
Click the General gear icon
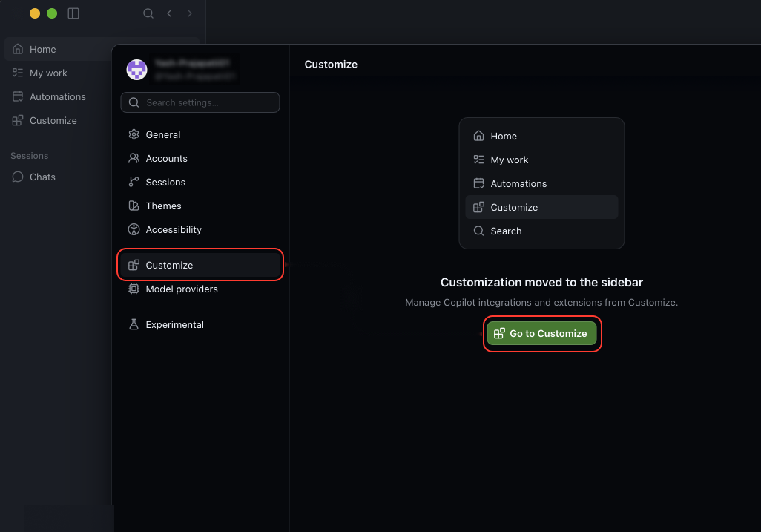pos(134,134)
